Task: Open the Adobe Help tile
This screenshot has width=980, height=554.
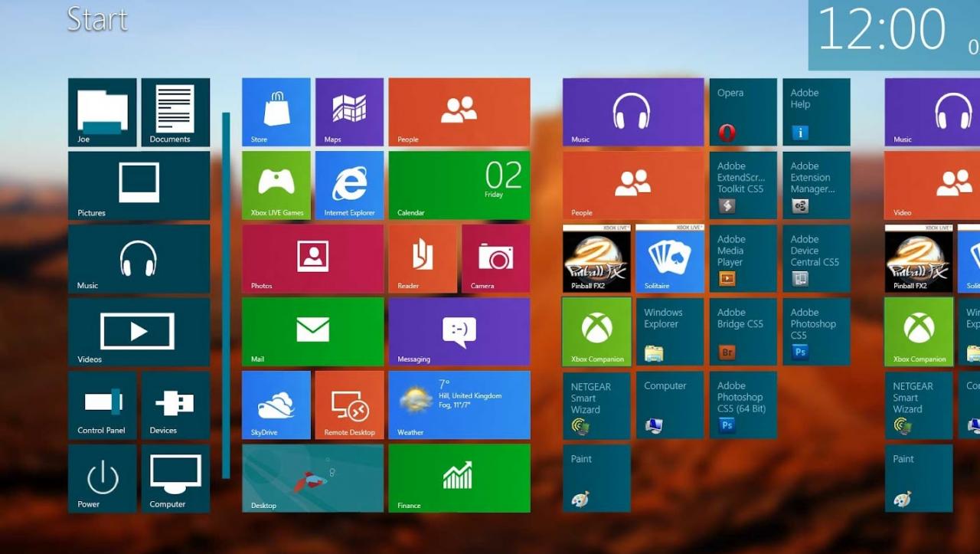Action: (816, 112)
